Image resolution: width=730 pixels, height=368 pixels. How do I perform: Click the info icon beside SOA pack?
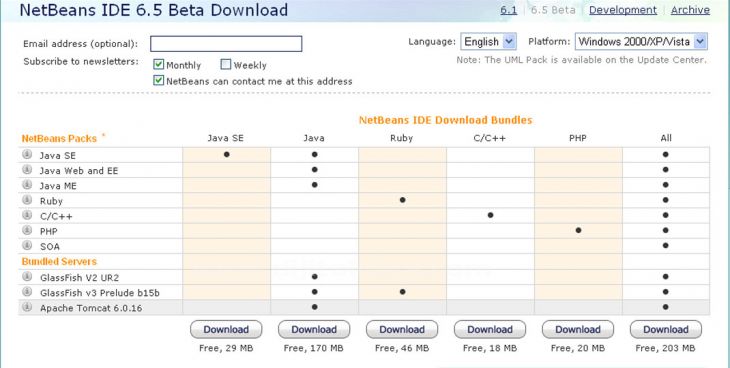tap(27, 245)
